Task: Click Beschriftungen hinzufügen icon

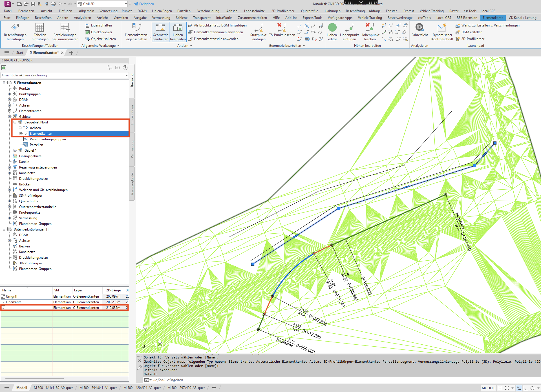Action: [x=15, y=32]
